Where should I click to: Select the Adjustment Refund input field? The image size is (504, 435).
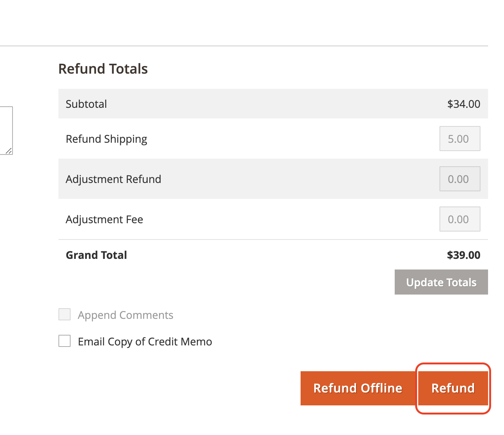pos(460,179)
